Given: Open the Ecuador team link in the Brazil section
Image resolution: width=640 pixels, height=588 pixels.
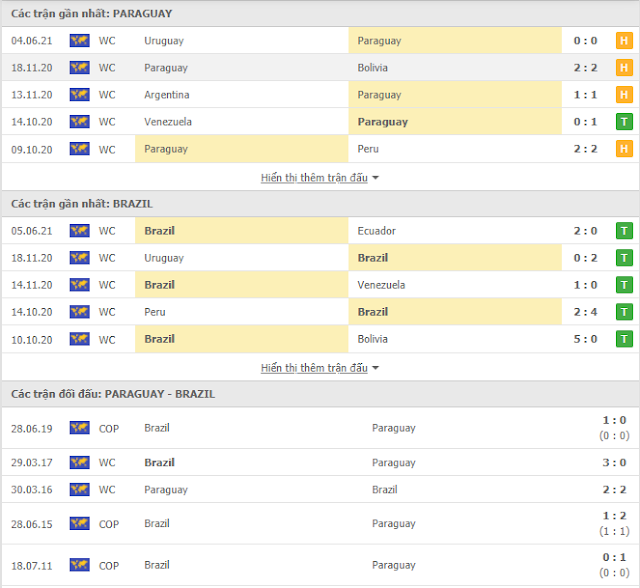Looking at the screenshot, I should point(376,231).
